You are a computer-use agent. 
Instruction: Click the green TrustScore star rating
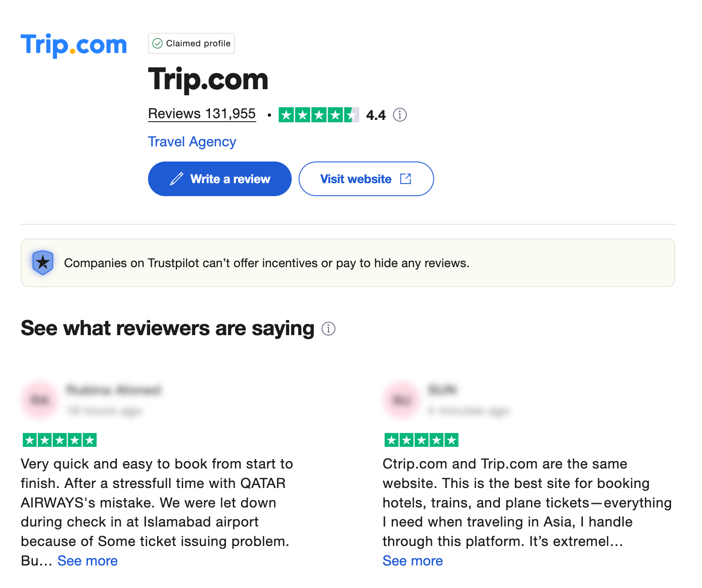coord(319,115)
